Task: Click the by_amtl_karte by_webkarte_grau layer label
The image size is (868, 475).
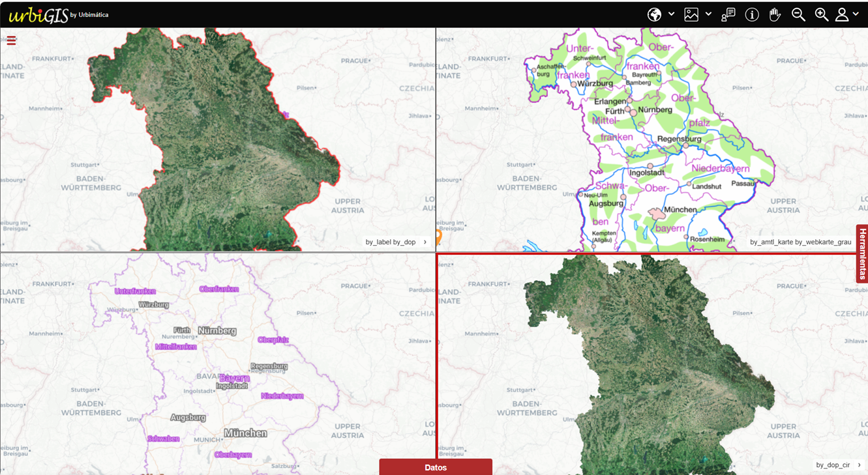Action: tap(800, 242)
